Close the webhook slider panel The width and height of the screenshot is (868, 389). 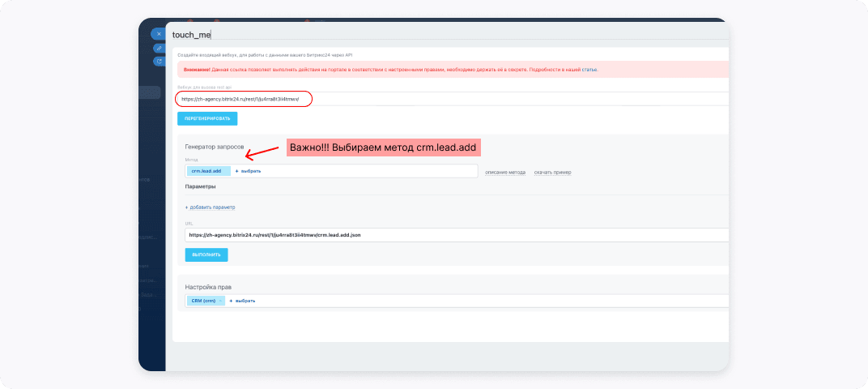[x=159, y=34]
